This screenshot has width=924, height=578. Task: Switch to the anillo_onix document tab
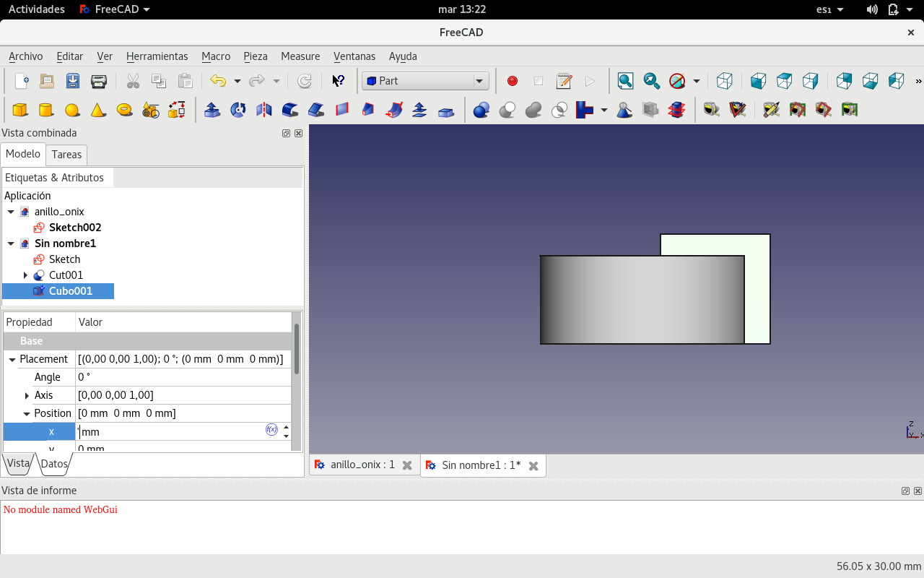click(362, 465)
